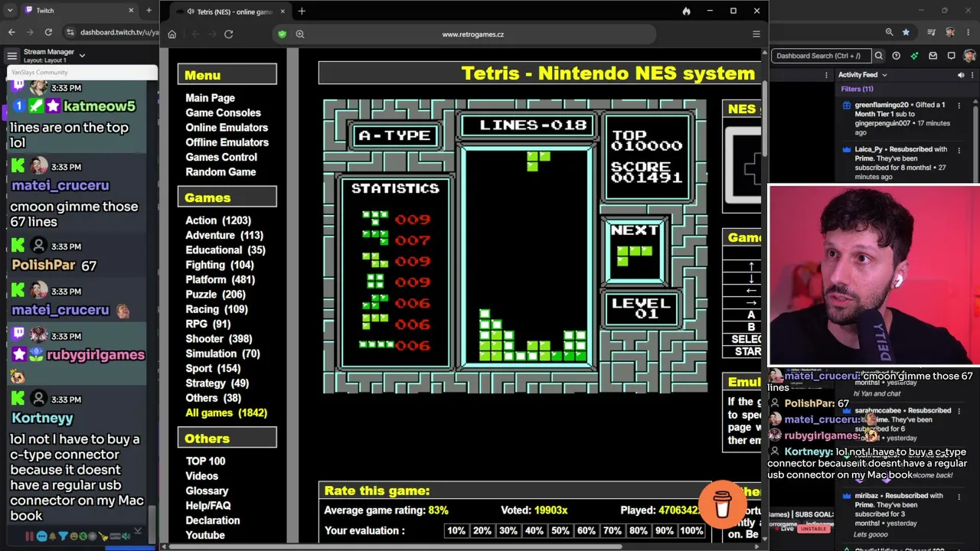Screen dimensions: 980x551
Task: Open the Twitch inbox envelope icon
Action: point(933,55)
